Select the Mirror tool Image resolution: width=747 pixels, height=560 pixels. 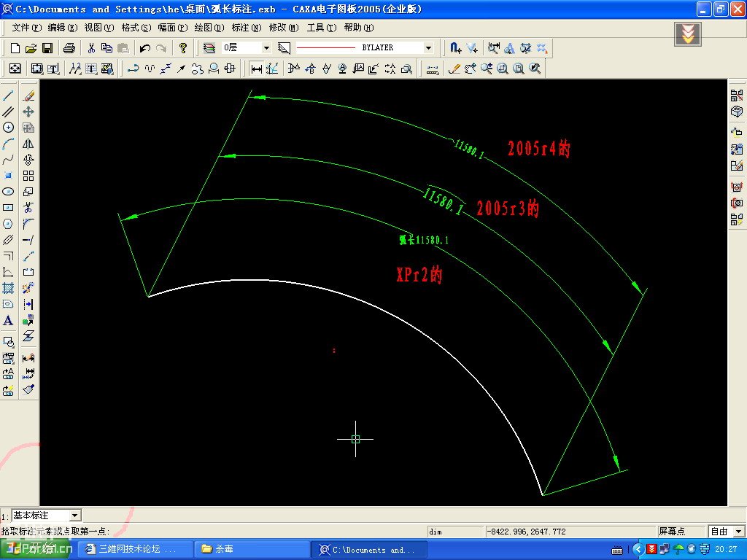[x=28, y=144]
